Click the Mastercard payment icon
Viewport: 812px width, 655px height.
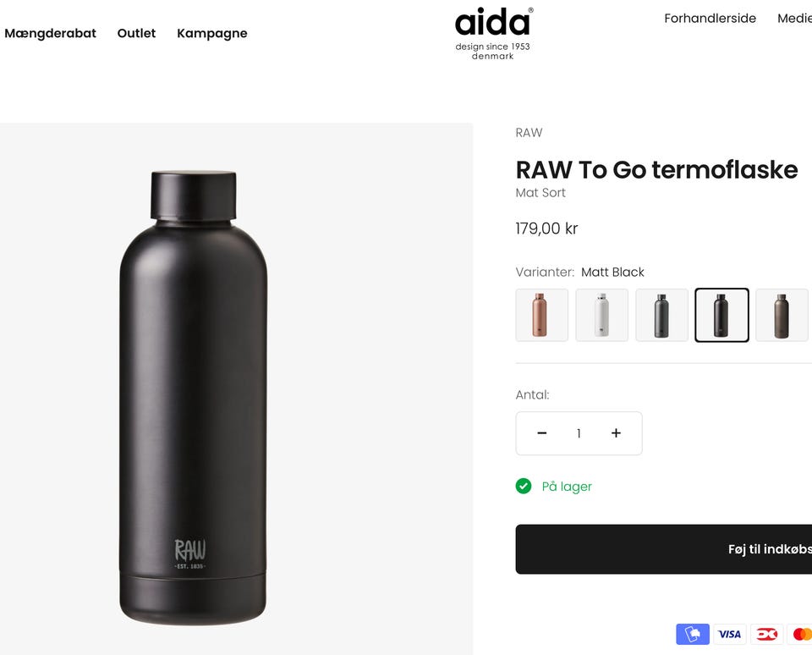coord(800,634)
